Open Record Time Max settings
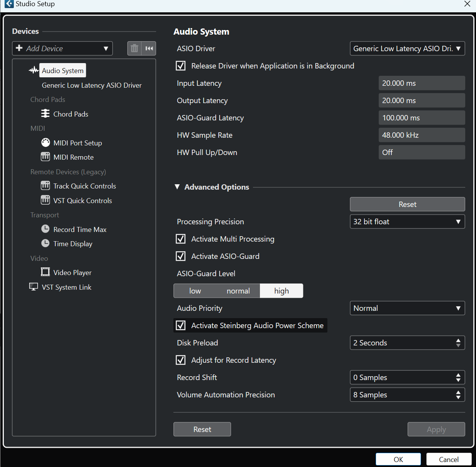Screen dimensions: 476x467 coord(80,229)
